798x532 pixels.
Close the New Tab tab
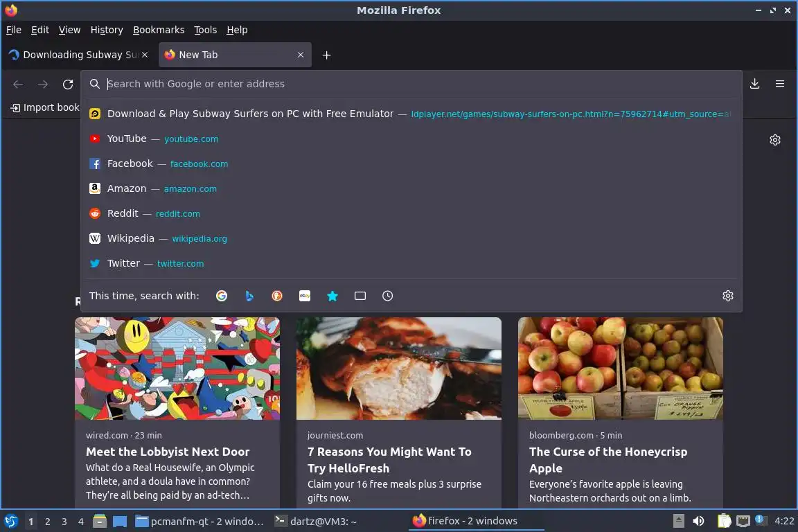tap(300, 55)
